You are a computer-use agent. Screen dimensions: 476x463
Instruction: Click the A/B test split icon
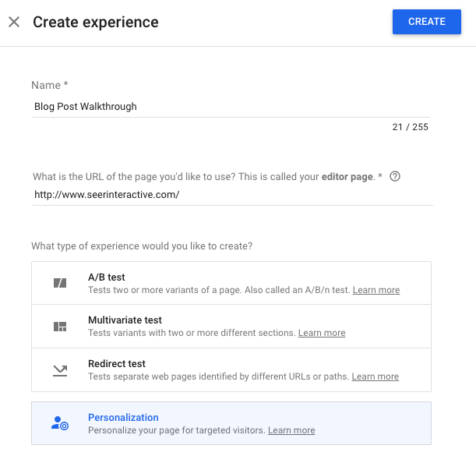click(60, 283)
